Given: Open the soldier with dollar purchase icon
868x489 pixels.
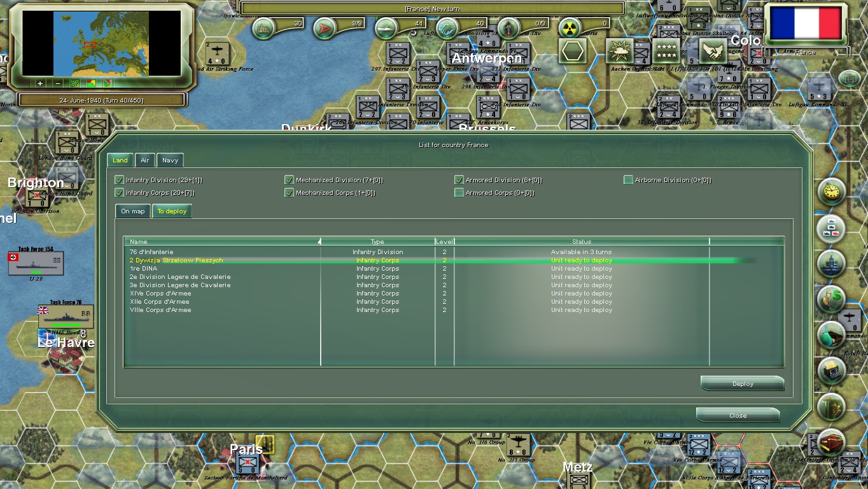Looking at the screenshot, I should 831,299.
